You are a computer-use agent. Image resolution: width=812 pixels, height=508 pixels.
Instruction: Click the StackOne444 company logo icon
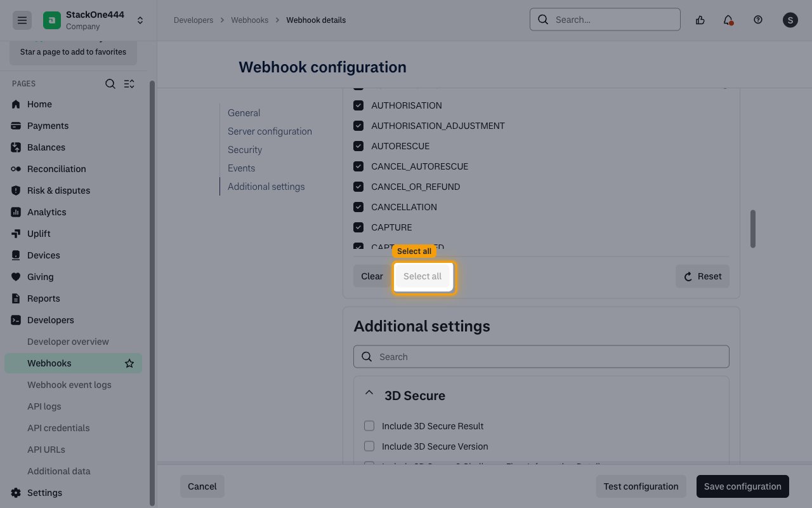tap(52, 20)
